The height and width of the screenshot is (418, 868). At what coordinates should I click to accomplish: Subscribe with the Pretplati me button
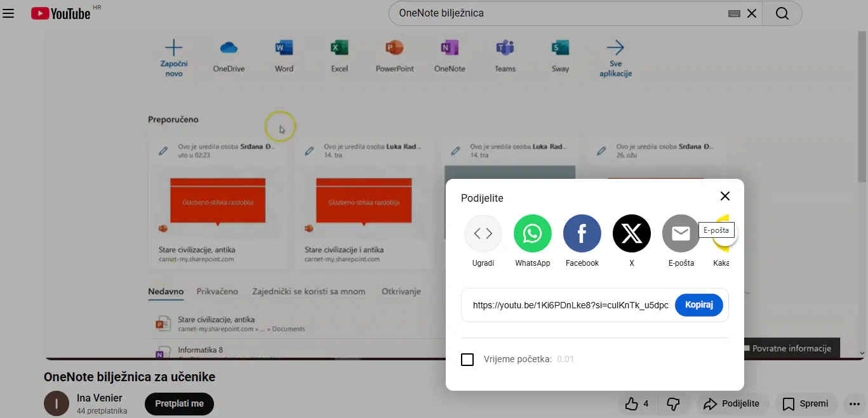[x=180, y=403]
